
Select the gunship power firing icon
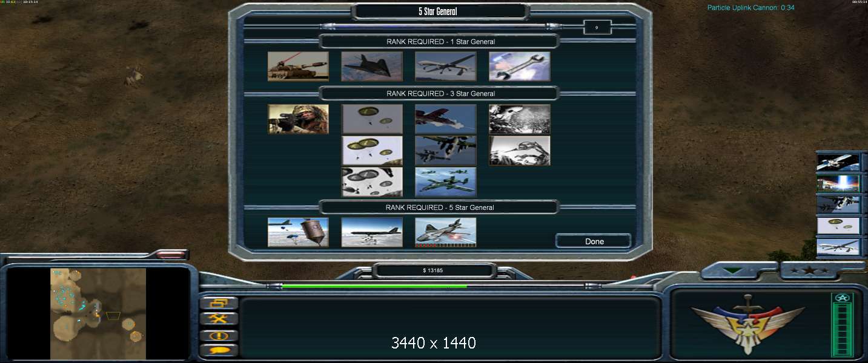pyautogui.click(x=446, y=232)
